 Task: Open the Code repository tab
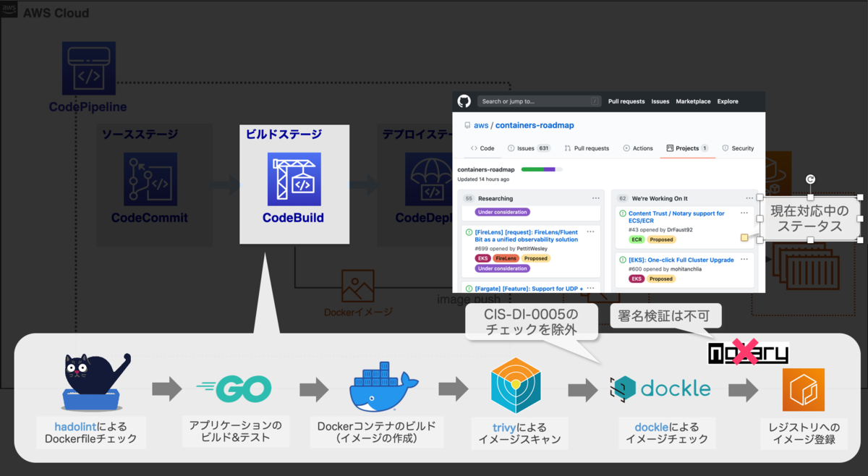482,148
